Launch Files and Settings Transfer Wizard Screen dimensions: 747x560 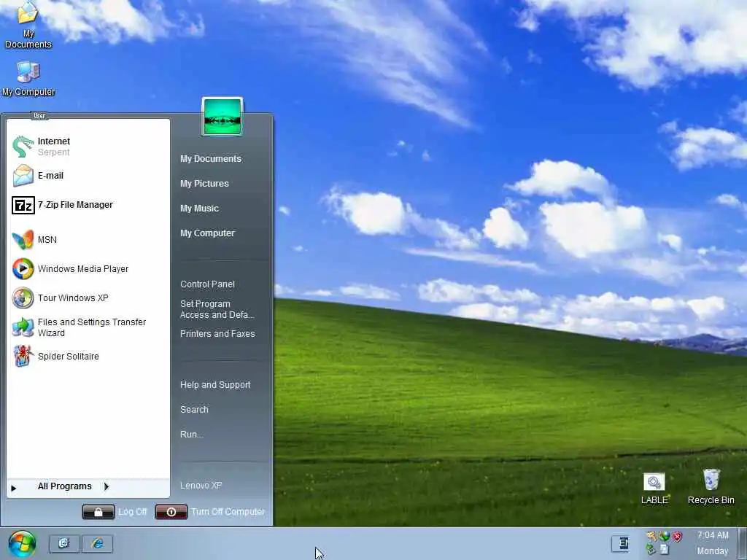tap(88, 327)
